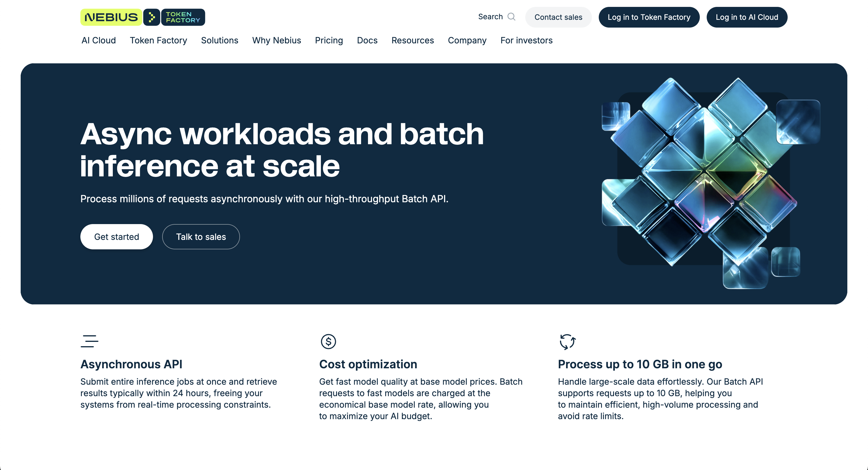This screenshot has height=470, width=868.
Task: Click the search magnifier icon
Action: click(x=511, y=17)
